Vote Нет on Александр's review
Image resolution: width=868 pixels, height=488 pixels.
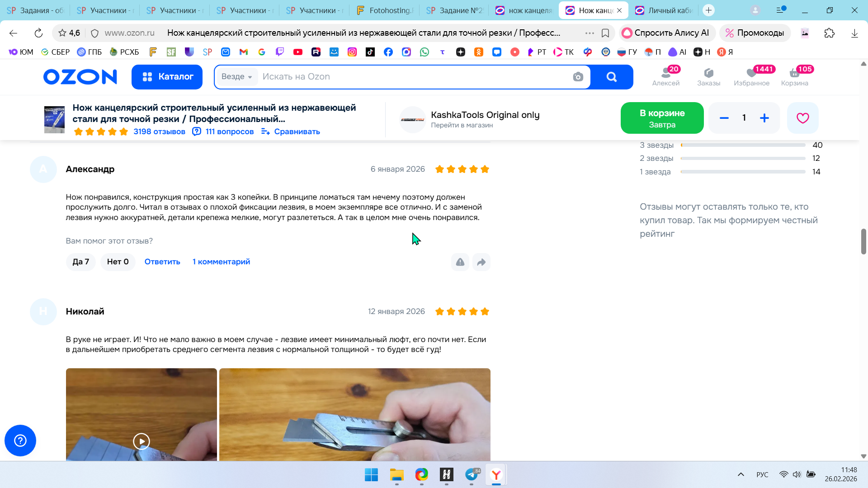(x=118, y=262)
